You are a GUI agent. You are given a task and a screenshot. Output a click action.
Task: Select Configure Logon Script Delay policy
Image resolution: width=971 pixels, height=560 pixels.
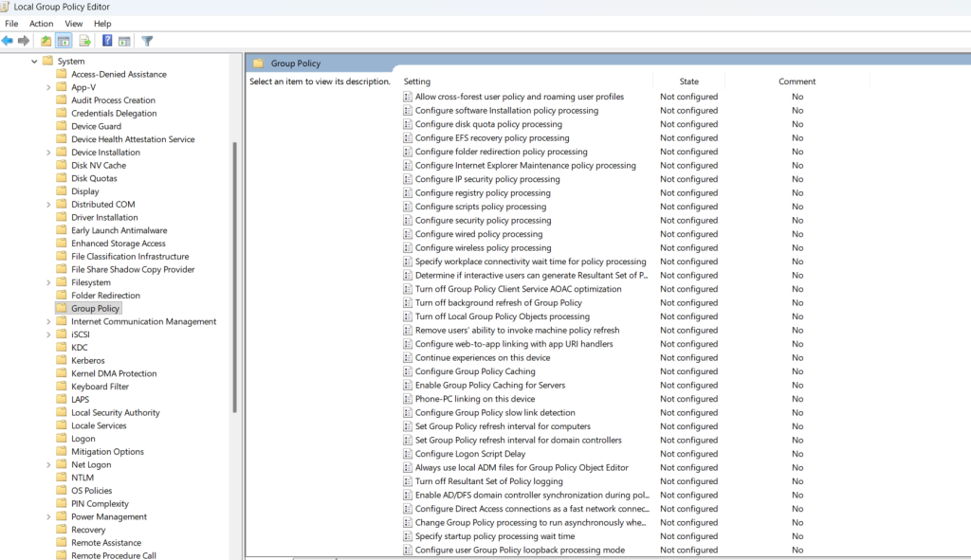469,454
